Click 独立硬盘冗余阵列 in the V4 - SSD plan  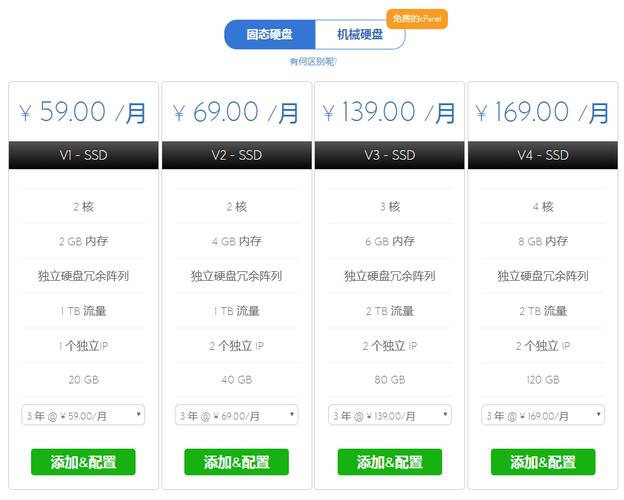click(x=543, y=275)
